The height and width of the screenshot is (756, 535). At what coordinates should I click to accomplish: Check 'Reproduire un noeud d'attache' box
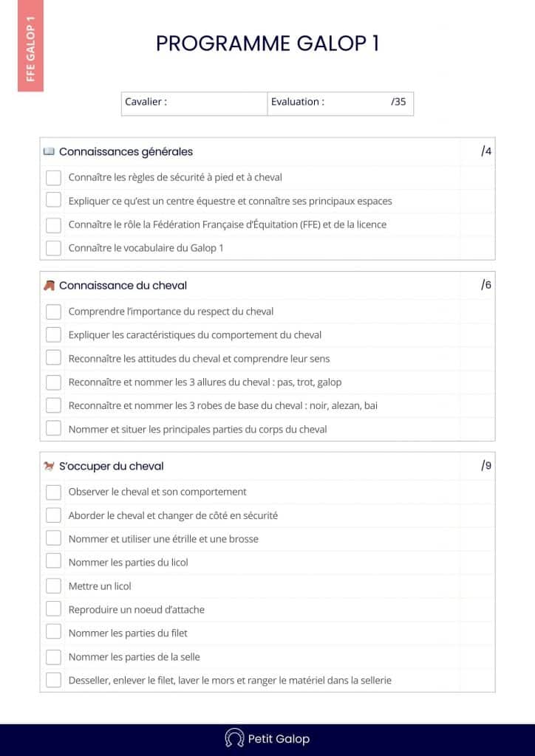(53, 609)
